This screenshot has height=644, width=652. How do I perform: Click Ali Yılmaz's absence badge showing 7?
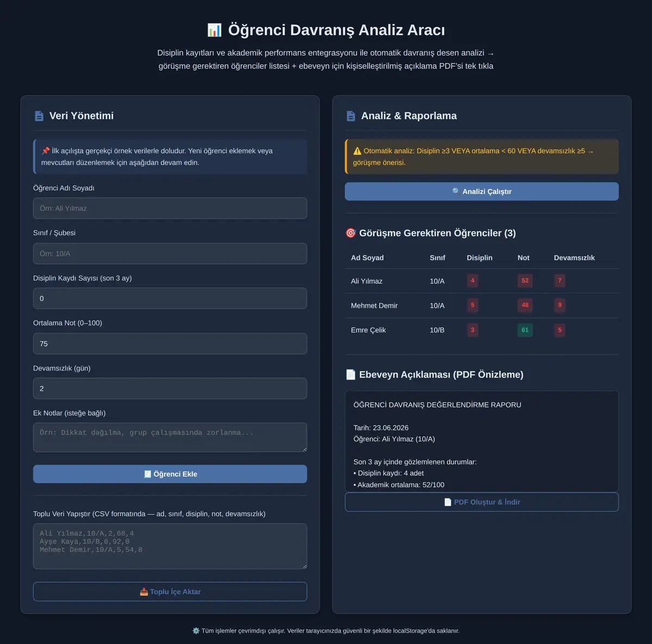(560, 281)
